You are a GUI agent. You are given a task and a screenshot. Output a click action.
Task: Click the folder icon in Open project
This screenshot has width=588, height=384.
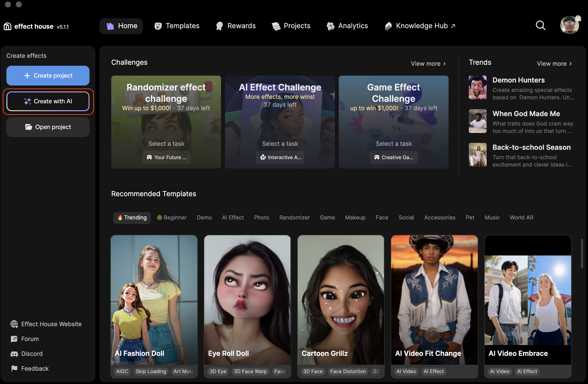point(29,127)
